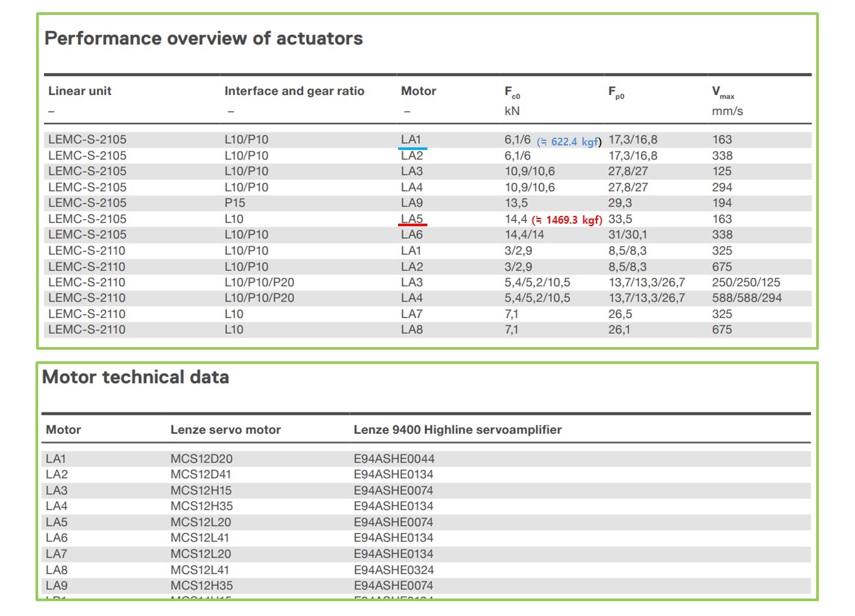This screenshot has width=855, height=616.
Task: Click the blue-underlined LA1 motor entry
Action: [411, 140]
